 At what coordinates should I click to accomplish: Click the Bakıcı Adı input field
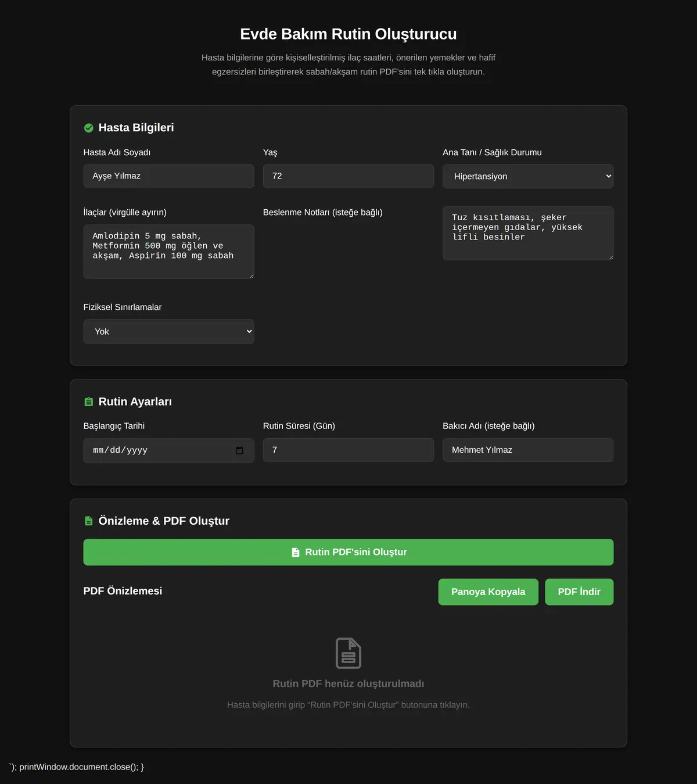point(528,450)
